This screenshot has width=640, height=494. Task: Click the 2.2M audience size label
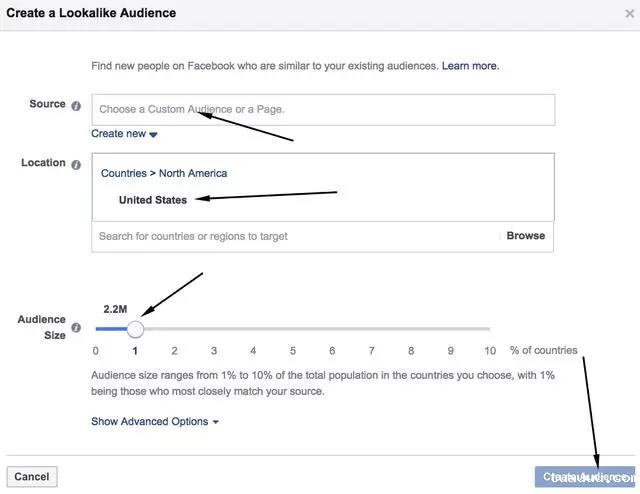(115, 309)
